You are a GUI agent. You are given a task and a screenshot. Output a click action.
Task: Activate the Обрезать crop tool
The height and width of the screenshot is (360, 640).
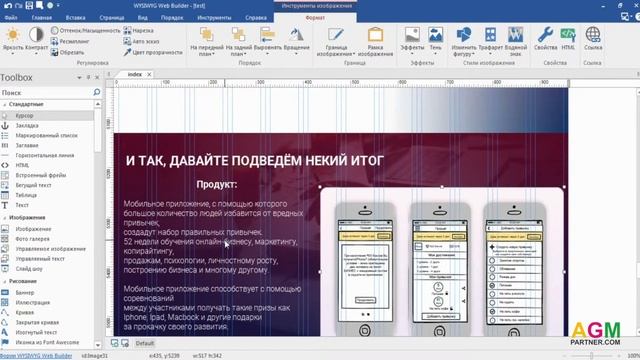67,52
